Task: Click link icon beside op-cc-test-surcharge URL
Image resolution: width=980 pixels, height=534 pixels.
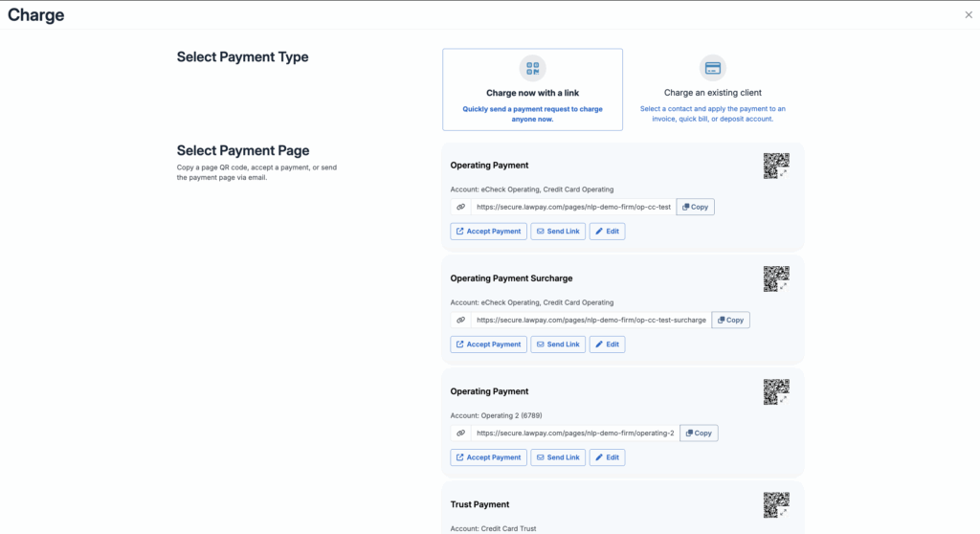Action: (460, 320)
